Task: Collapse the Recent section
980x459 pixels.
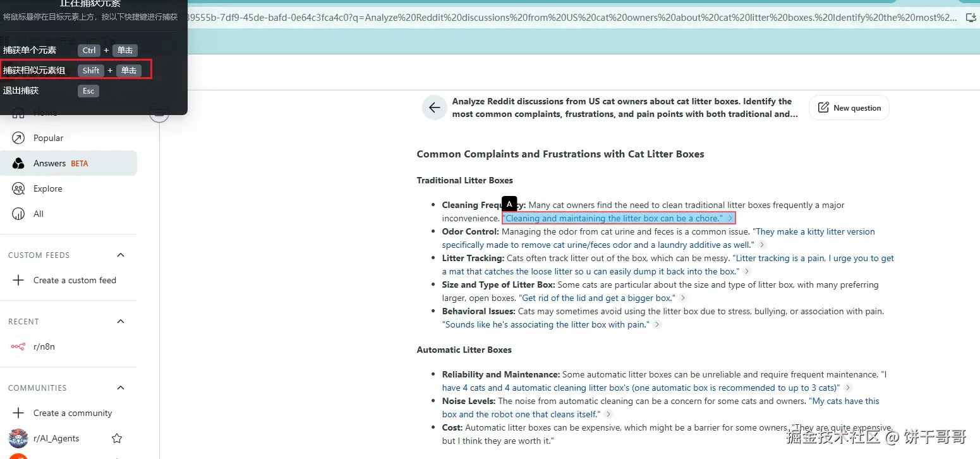Action: click(x=121, y=321)
